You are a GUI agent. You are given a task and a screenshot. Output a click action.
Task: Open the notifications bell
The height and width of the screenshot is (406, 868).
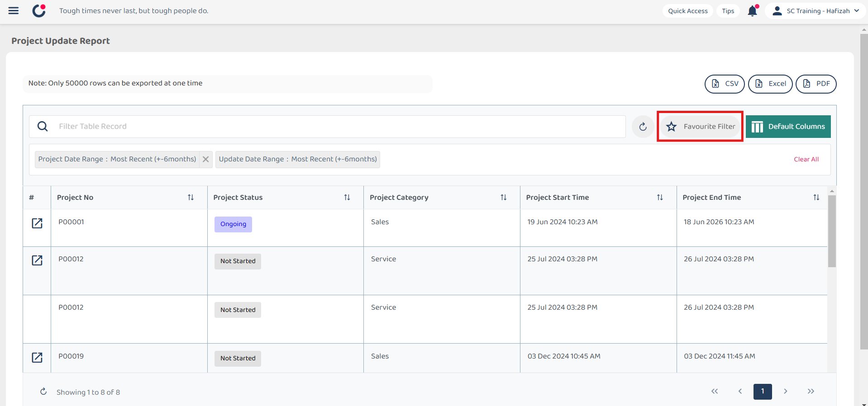click(x=752, y=11)
